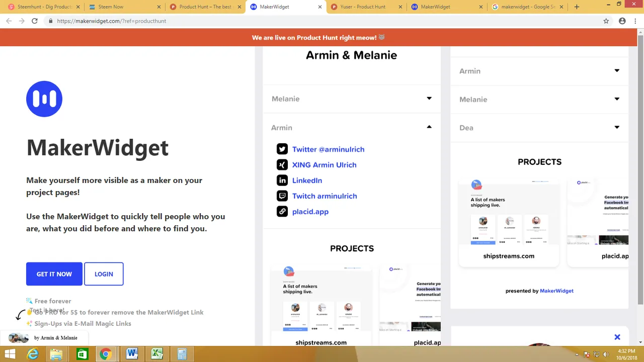Switch to the Yuser - Product Hunt tab
Viewport: 644px width, 362px height.
click(366, 7)
